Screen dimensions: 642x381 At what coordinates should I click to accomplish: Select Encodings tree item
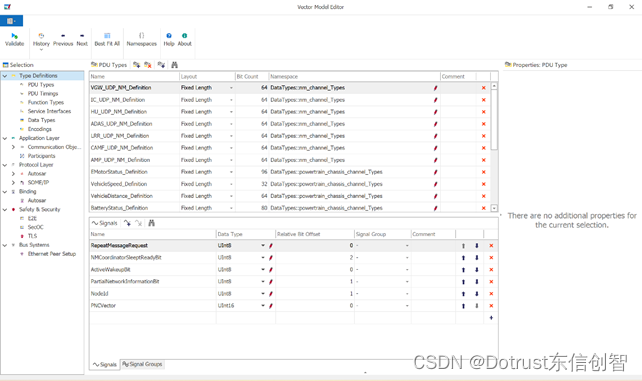point(39,129)
